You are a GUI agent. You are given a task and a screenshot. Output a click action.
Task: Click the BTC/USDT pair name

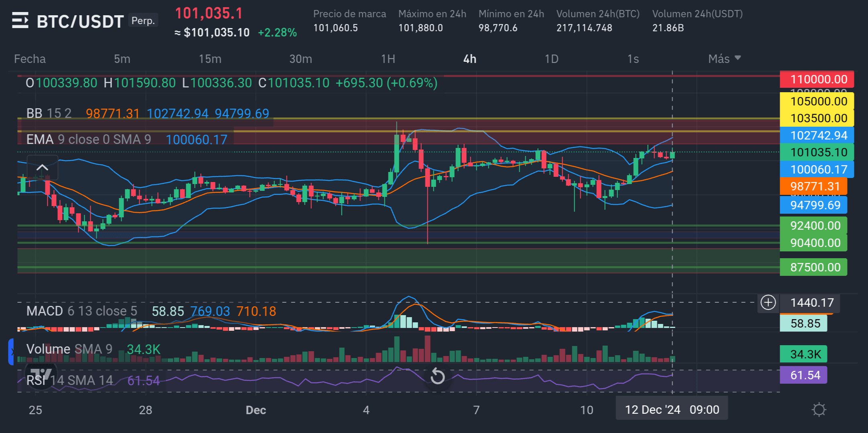pyautogui.click(x=80, y=22)
